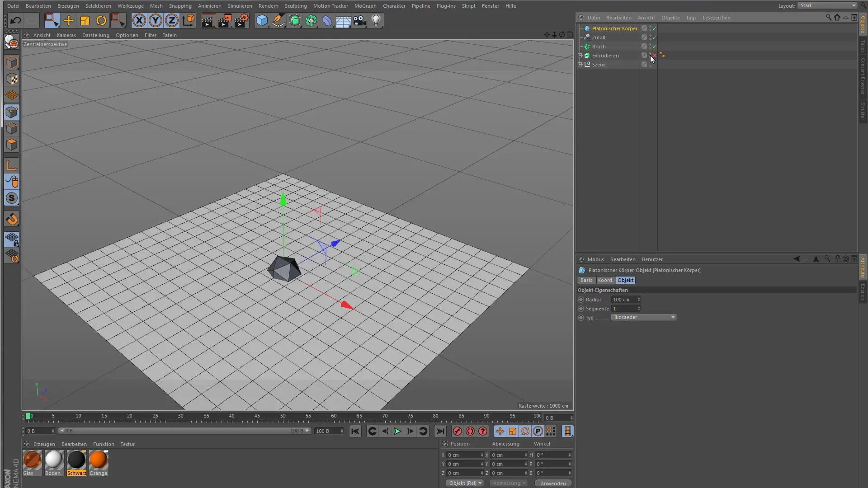Expand the Szene object tree
Image resolution: width=868 pixels, height=488 pixels.
[x=580, y=65]
